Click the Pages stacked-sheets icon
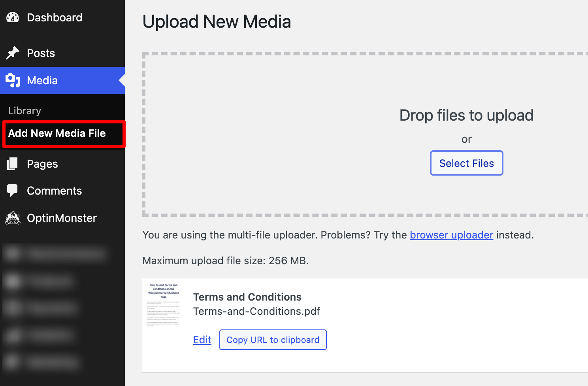The height and width of the screenshot is (386, 588). pyautogui.click(x=13, y=164)
